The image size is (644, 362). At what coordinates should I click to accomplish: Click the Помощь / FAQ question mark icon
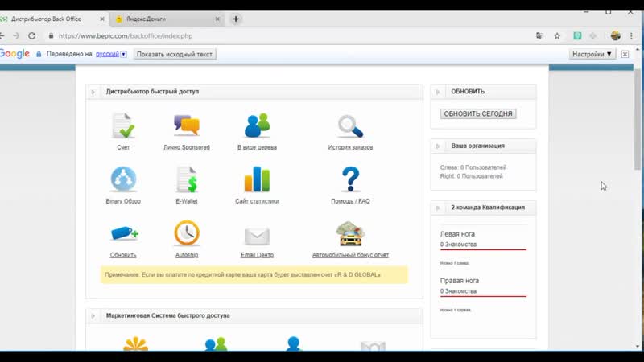(350, 179)
